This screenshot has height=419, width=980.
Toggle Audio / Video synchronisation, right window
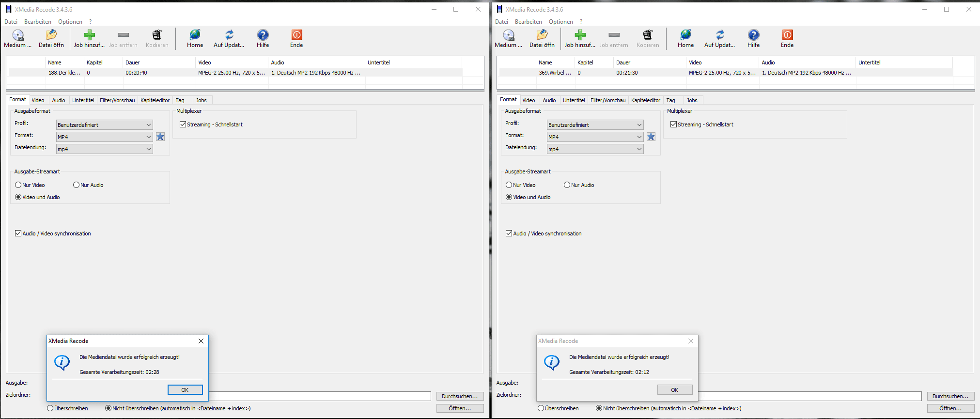click(509, 233)
